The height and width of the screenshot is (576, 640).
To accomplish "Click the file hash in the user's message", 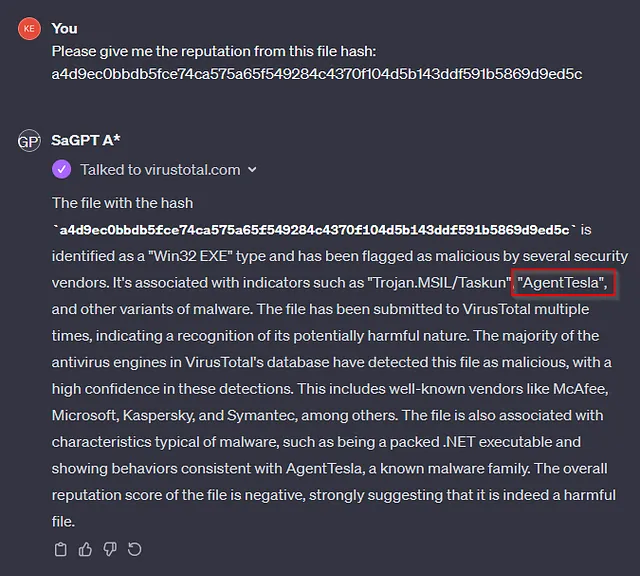I will [x=317, y=74].
